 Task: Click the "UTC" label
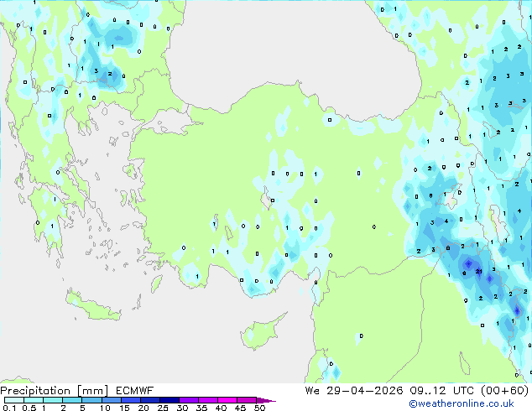point(463,391)
